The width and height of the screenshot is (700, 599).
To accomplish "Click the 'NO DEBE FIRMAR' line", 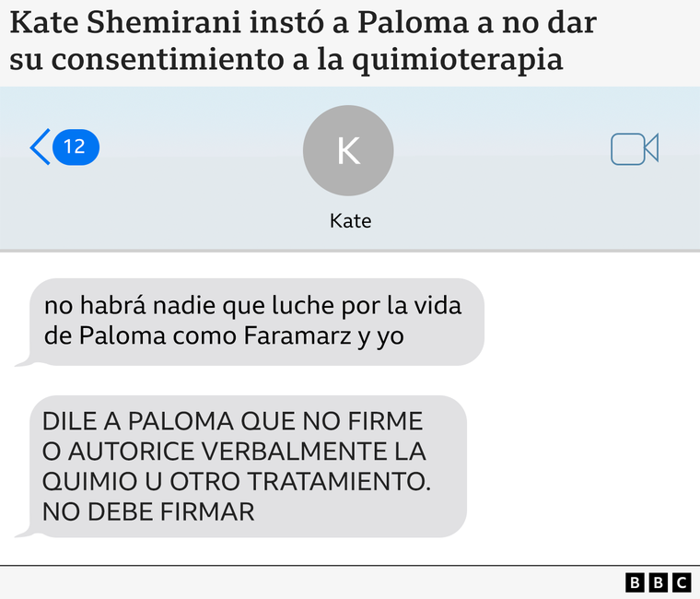I will (148, 511).
